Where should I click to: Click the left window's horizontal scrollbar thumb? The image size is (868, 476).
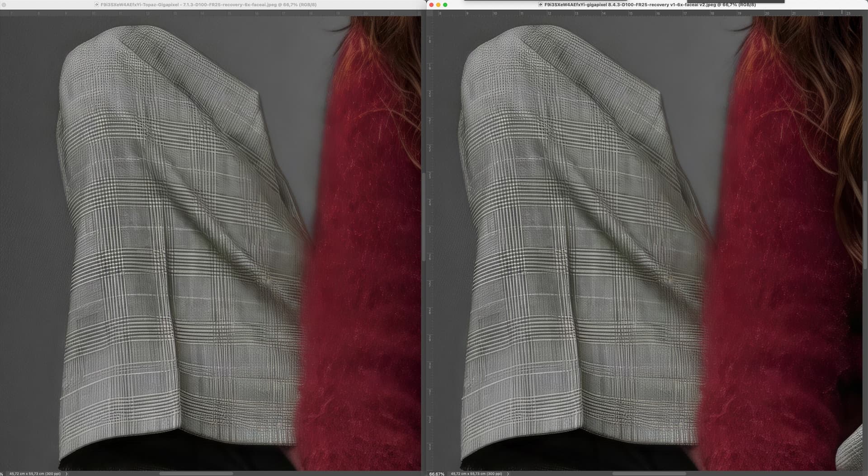196,474
